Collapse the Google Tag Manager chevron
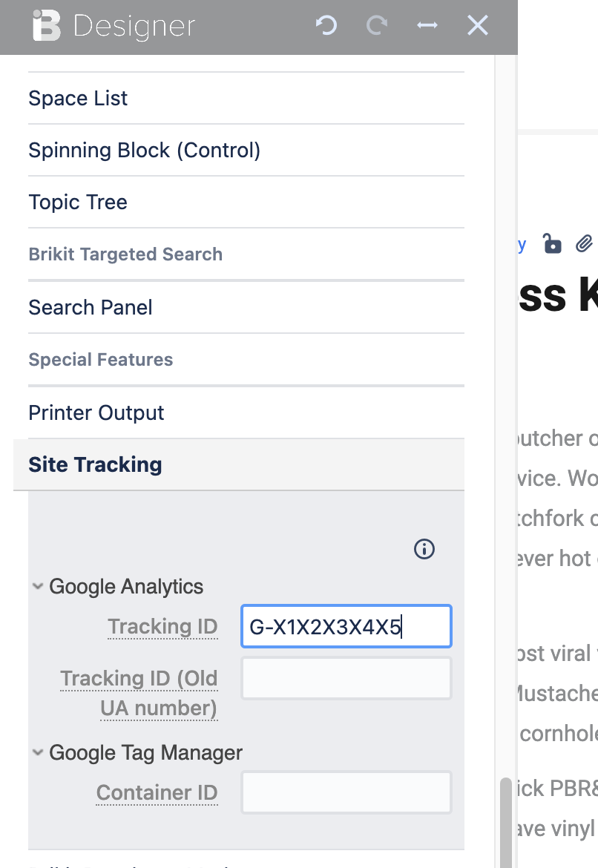 pos(38,752)
